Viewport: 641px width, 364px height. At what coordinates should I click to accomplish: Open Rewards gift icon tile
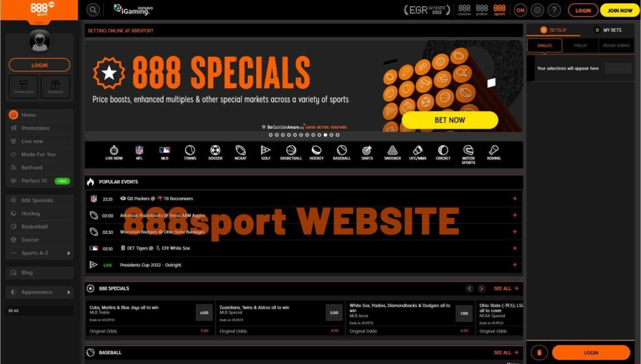click(x=55, y=86)
